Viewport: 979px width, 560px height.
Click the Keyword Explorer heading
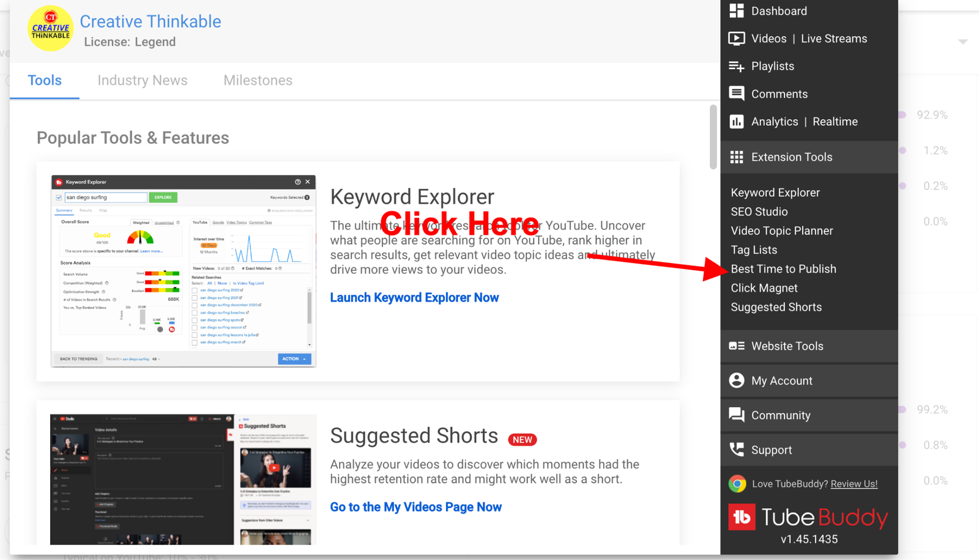412,197
